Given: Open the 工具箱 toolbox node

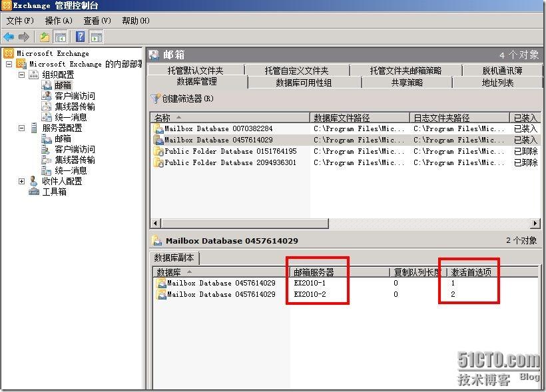Looking at the screenshot, I should tap(54, 192).
